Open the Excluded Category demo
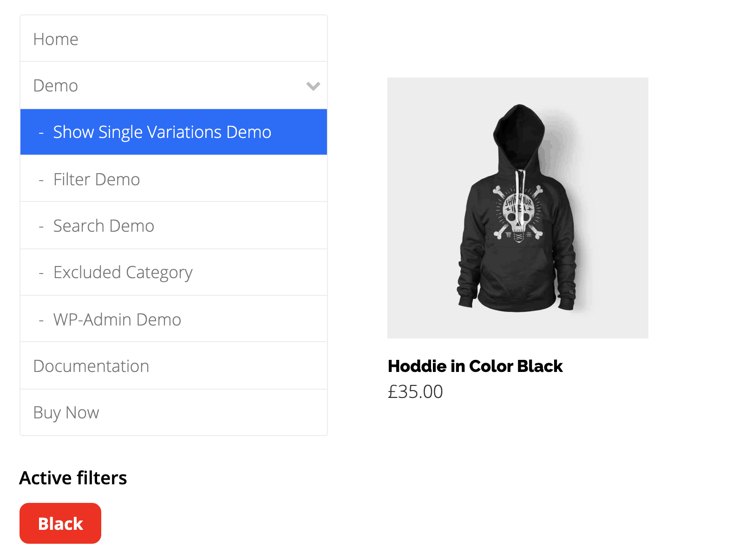Viewport: 732px width, 560px height. pos(123,272)
